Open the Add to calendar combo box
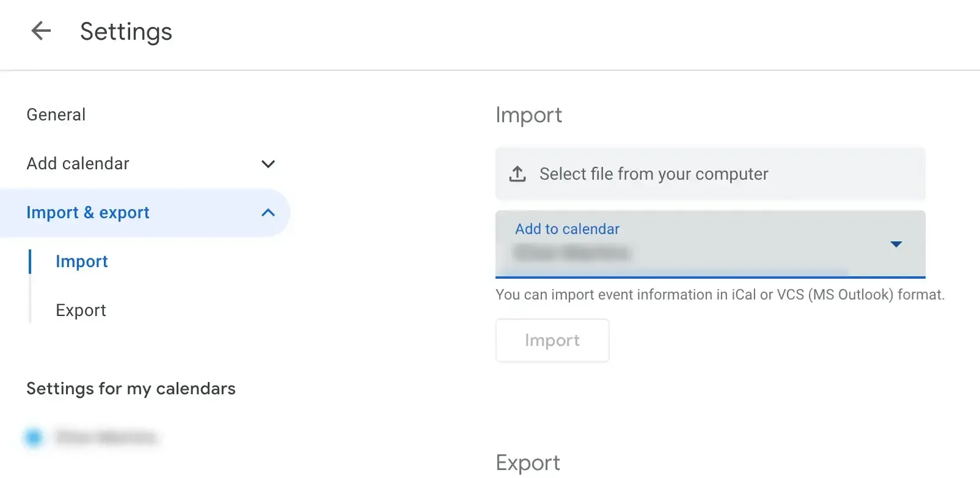 711,244
